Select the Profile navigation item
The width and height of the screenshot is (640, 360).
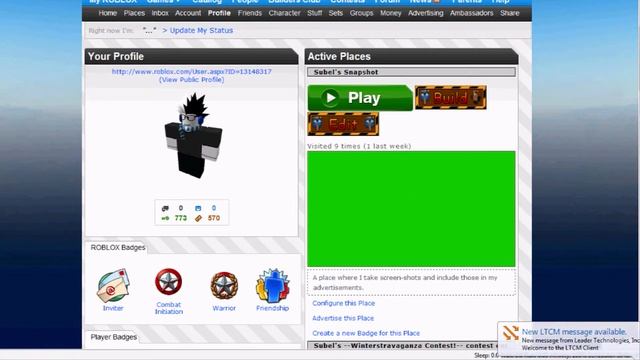click(219, 13)
